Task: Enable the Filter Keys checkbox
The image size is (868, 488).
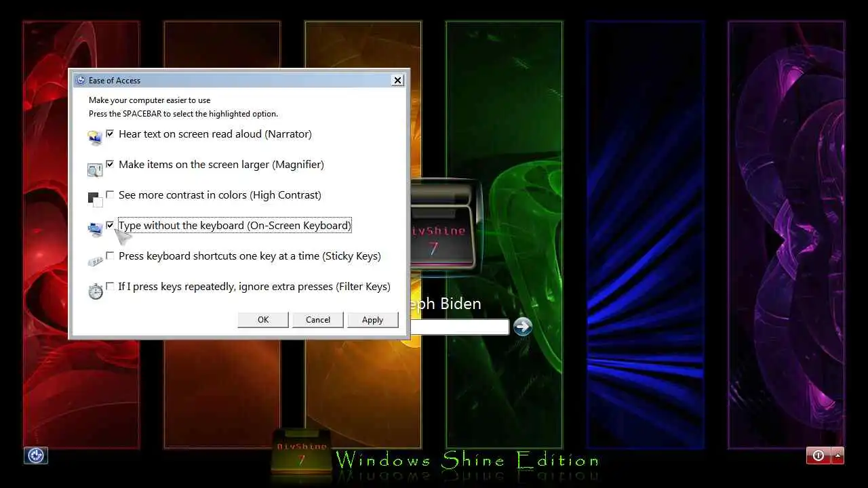Action: click(110, 286)
